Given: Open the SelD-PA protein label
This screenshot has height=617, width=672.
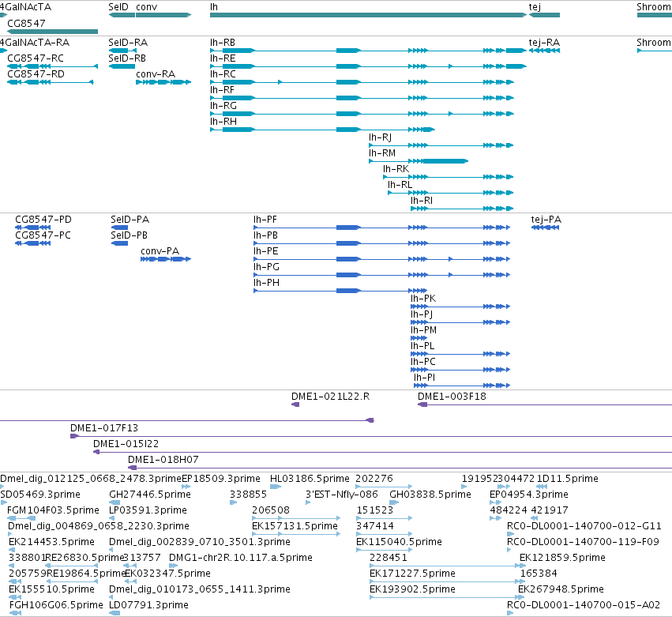Looking at the screenshot, I should 130,220.
